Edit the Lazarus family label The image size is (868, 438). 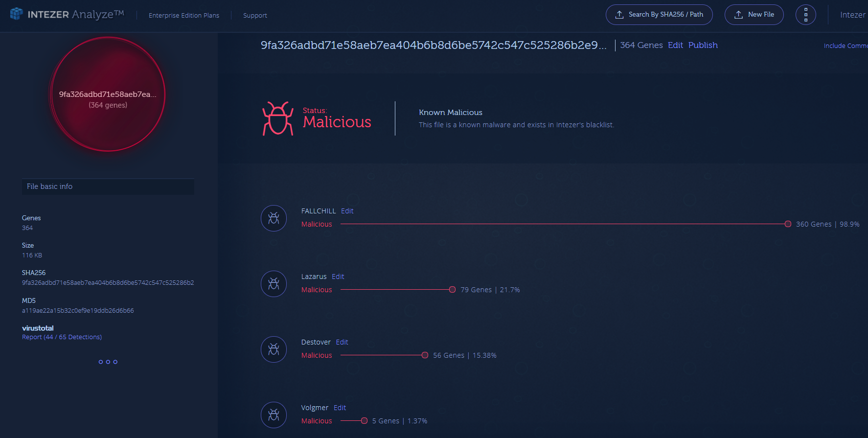(338, 277)
